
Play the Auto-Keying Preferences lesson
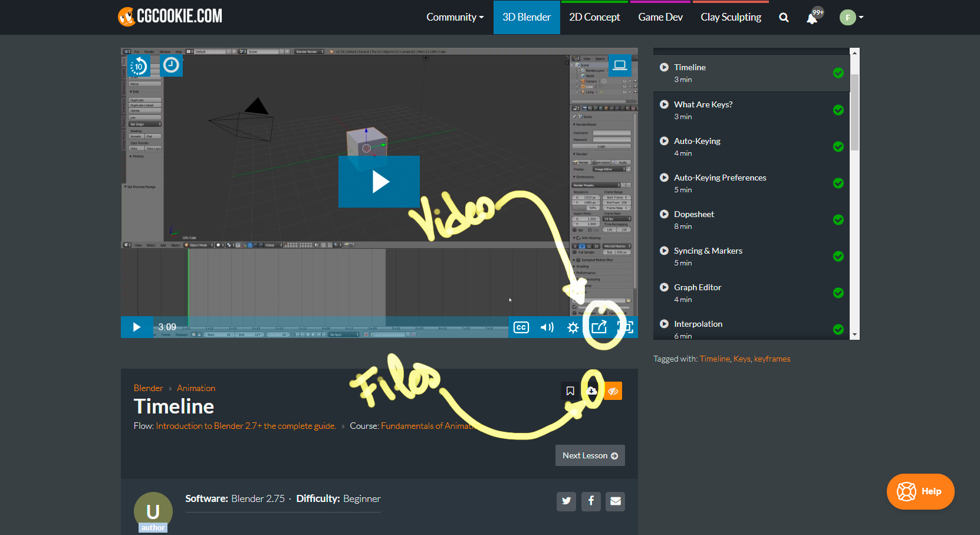(664, 178)
